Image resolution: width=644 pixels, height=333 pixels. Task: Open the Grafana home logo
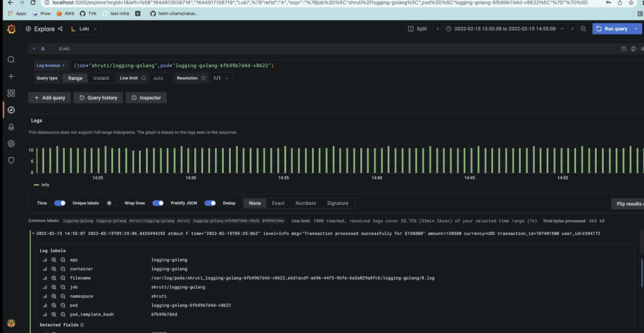11,29
